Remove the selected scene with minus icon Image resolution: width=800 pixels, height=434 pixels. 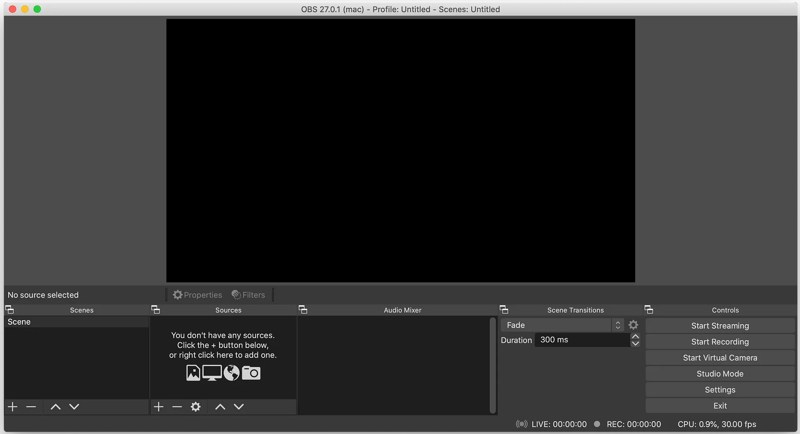pos(31,407)
